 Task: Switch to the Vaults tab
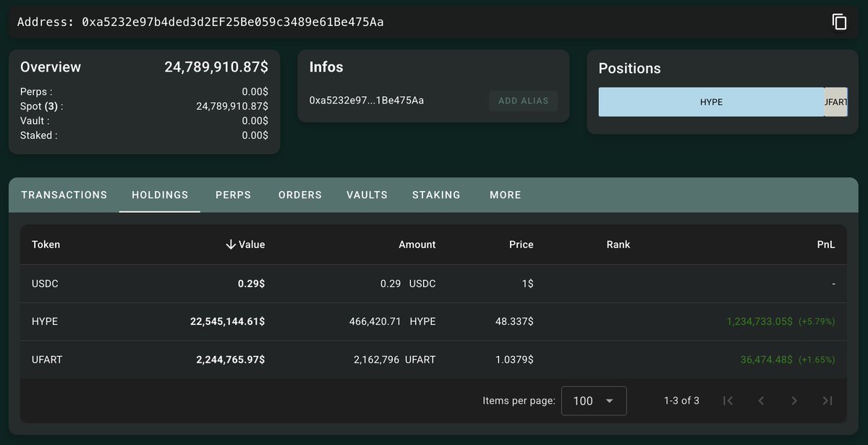[x=367, y=195]
